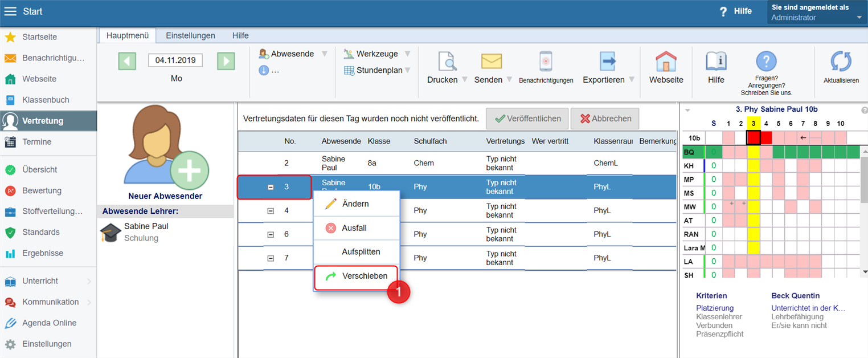Choose Ändern from the context menu
This screenshot has height=358, width=868.
tap(357, 204)
